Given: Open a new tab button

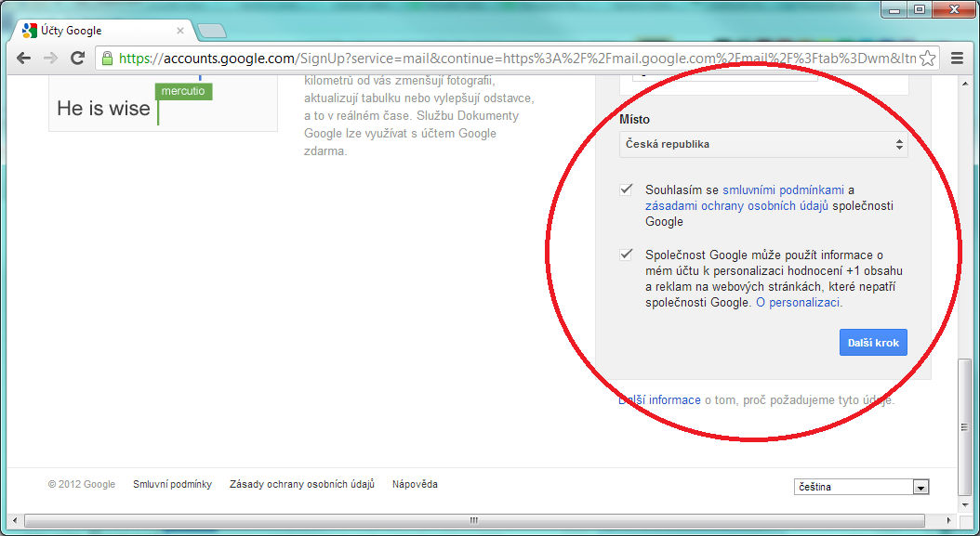Looking at the screenshot, I should click(x=211, y=31).
